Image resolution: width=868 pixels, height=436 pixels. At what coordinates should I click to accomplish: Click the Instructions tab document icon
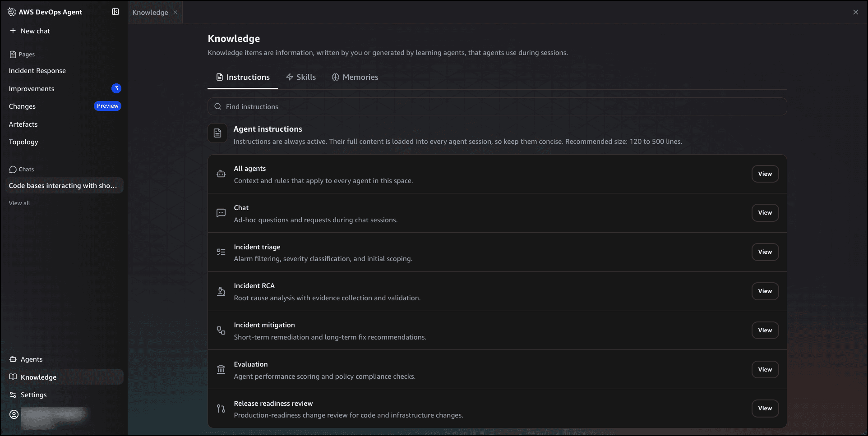tap(220, 77)
